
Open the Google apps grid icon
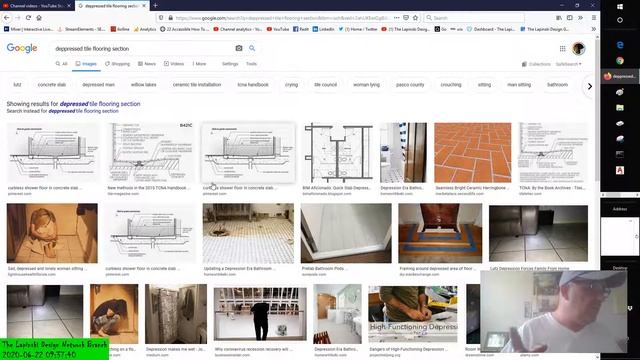(562, 49)
